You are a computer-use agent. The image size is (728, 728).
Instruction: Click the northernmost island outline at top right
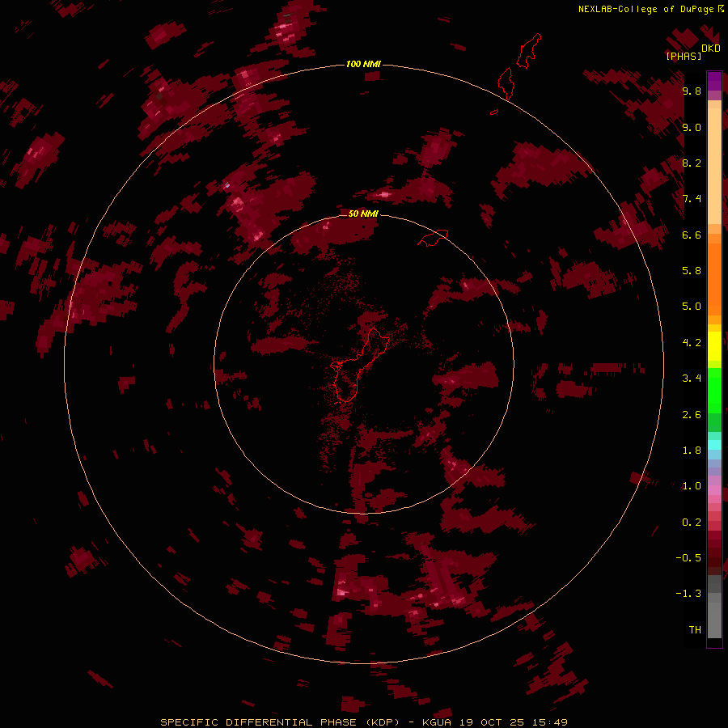pyautogui.click(x=529, y=51)
